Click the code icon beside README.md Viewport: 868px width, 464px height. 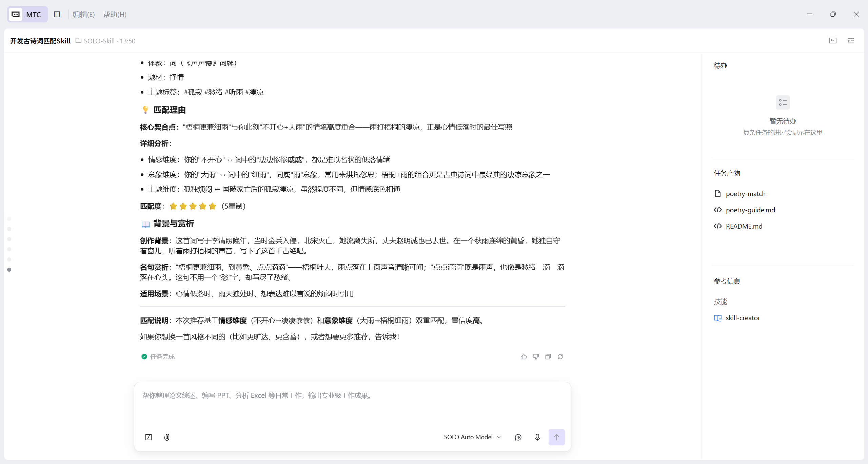click(717, 226)
